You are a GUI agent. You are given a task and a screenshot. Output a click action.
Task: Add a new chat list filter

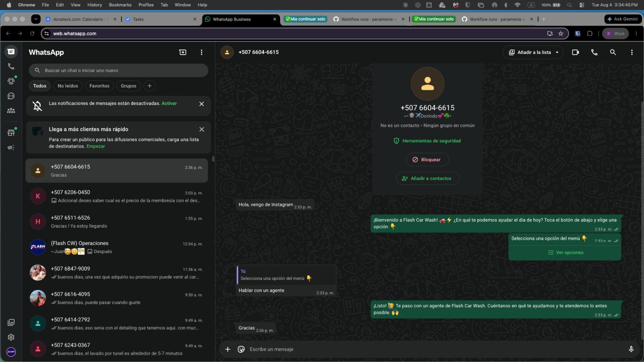149,86
